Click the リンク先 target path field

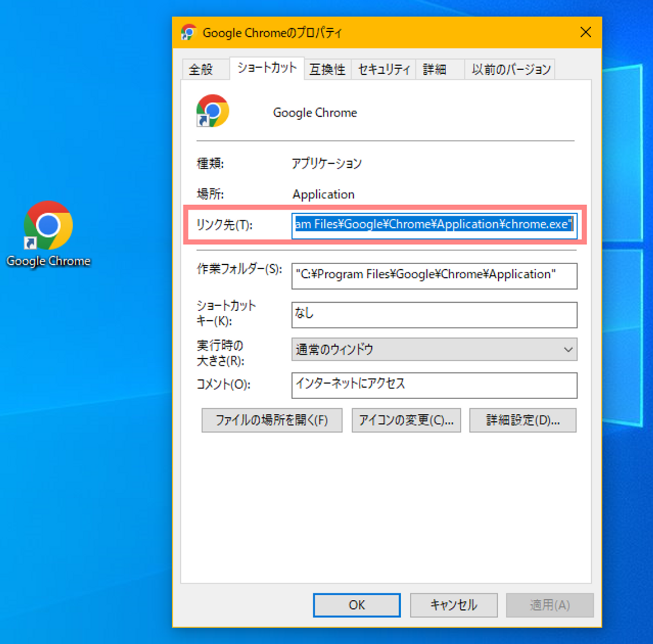[x=434, y=225]
